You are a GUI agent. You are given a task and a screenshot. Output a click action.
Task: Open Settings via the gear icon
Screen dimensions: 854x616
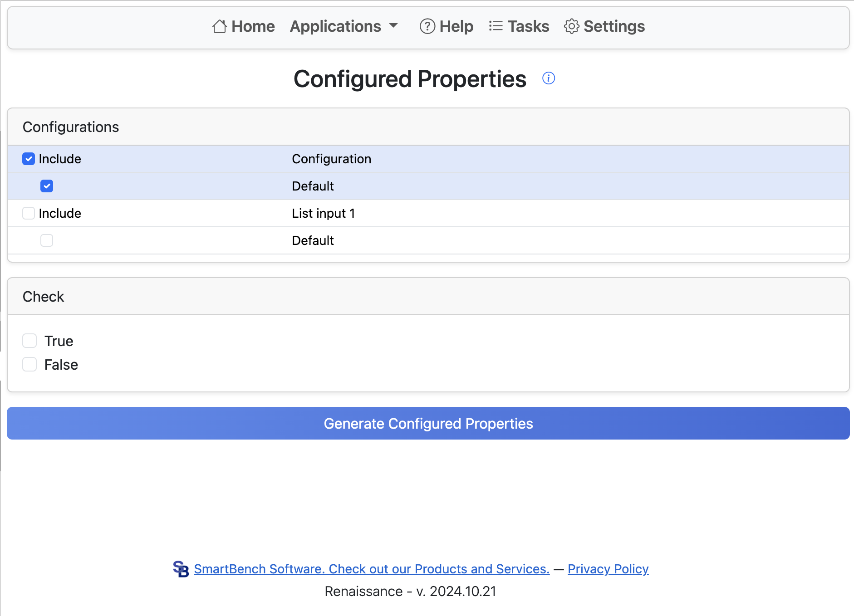571,26
